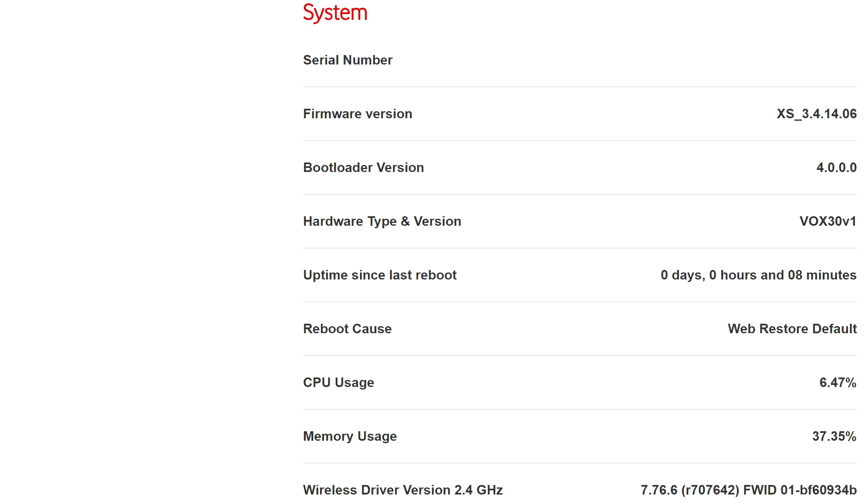Viewport: 864px width, 504px height.
Task: Click the Serial Number label
Action: click(x=348, y=60)
